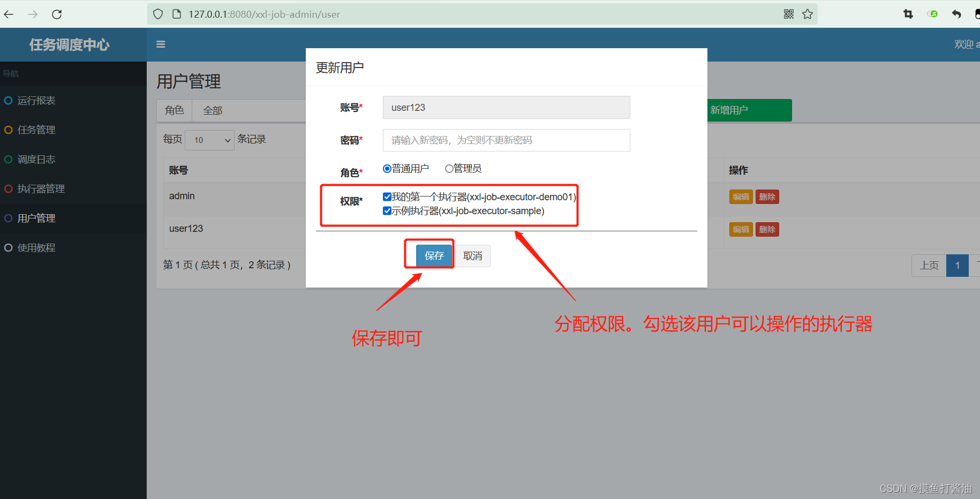Click the 账号 field showing user123

506,108
